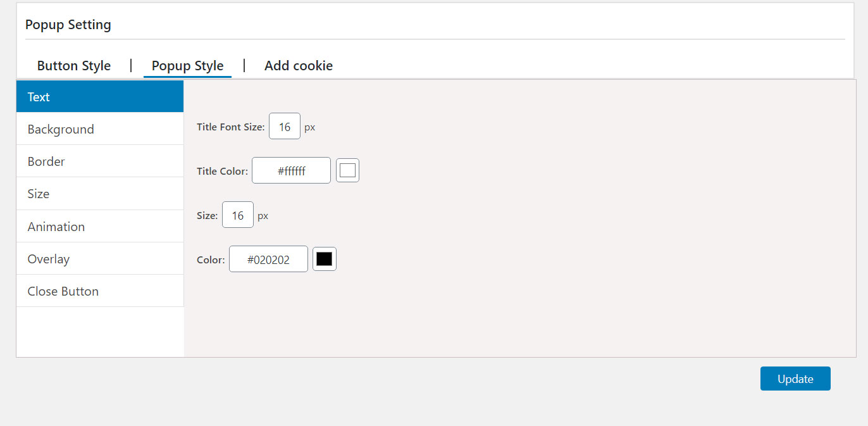This screenshot has width=868, height=426.
Task: Click the text Size number field
Action: click(238, 215)
